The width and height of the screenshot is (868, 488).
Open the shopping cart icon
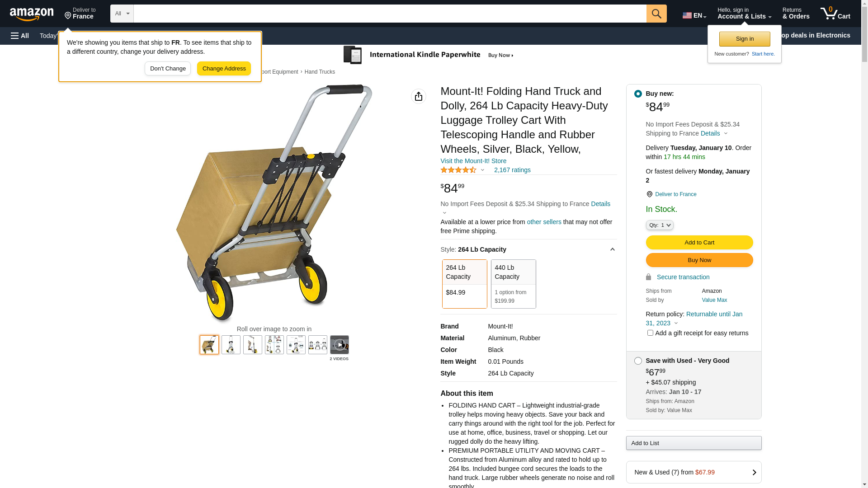tap(835, 14)
